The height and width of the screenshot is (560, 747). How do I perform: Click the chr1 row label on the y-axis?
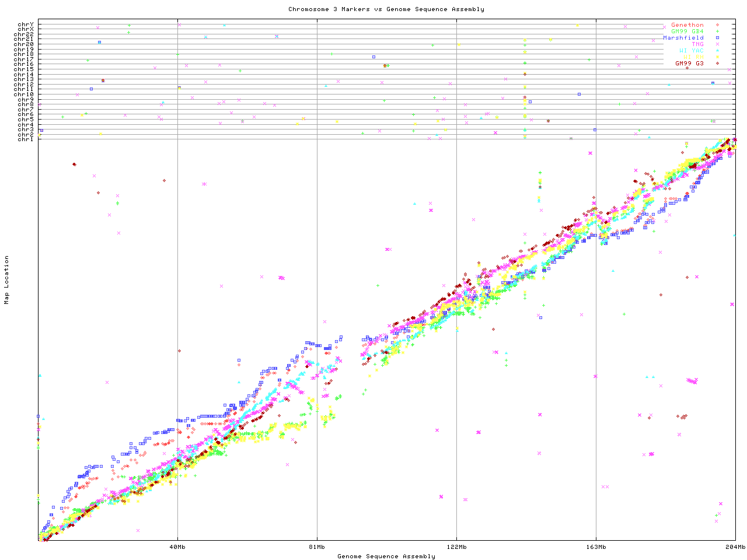25,139
